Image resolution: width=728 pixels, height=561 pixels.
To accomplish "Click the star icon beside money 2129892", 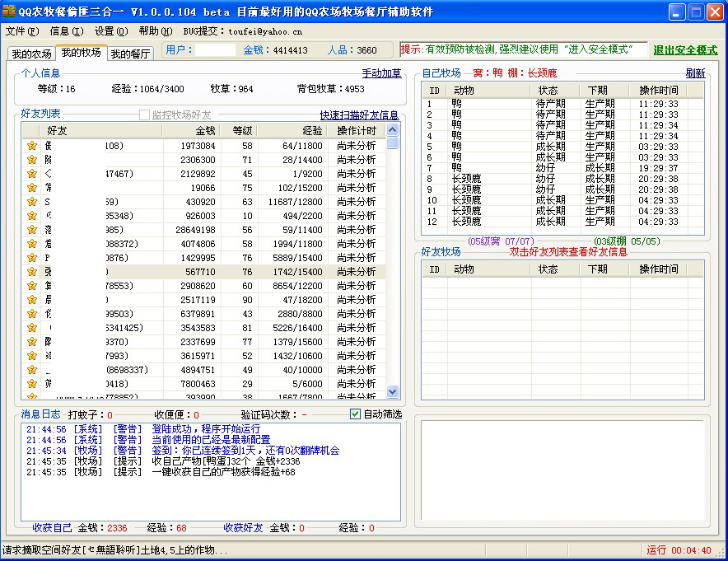I will point(32,174).
